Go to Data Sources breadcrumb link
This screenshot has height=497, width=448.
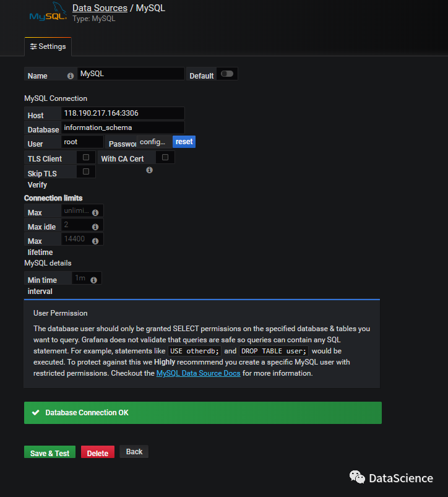click(100, 8)
